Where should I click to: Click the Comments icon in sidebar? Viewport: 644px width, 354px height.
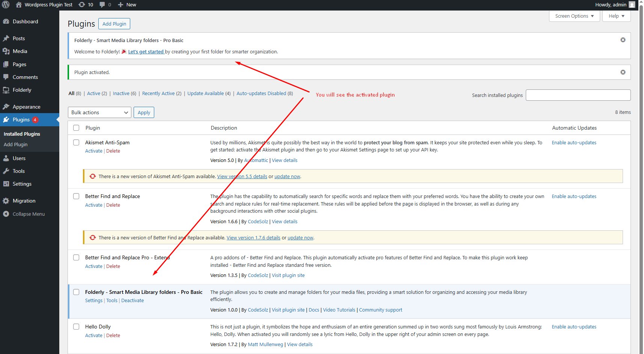[6, 77]
